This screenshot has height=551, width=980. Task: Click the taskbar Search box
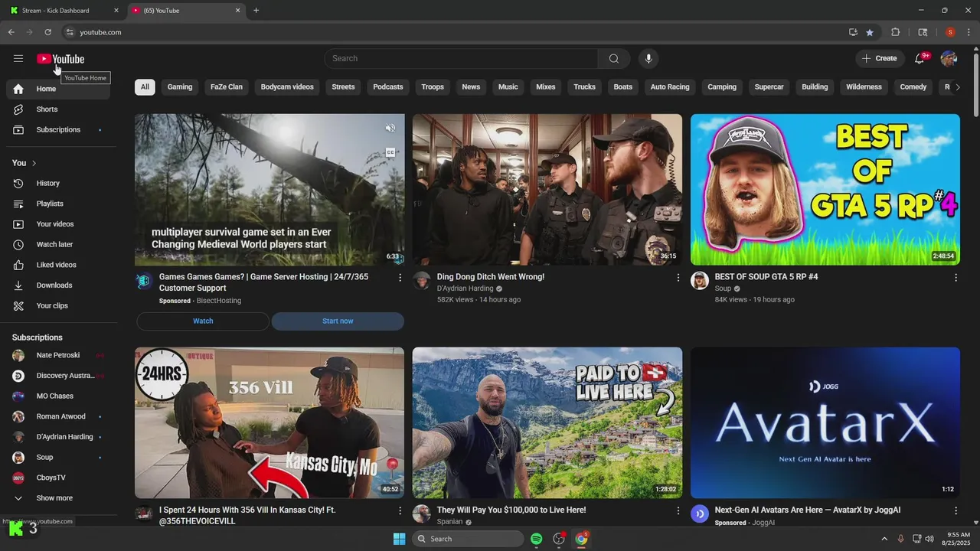(x=468, y=539)
